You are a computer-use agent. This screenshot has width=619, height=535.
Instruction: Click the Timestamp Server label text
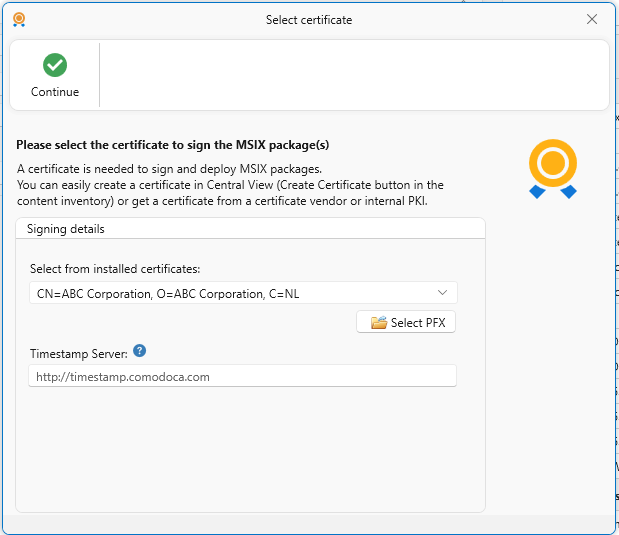[79, 353]
